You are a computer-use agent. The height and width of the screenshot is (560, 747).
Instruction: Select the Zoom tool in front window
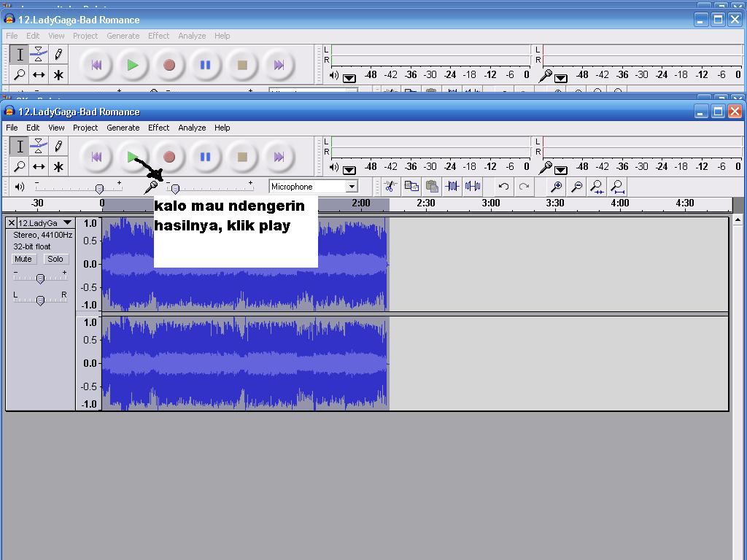tap(20, 167)
